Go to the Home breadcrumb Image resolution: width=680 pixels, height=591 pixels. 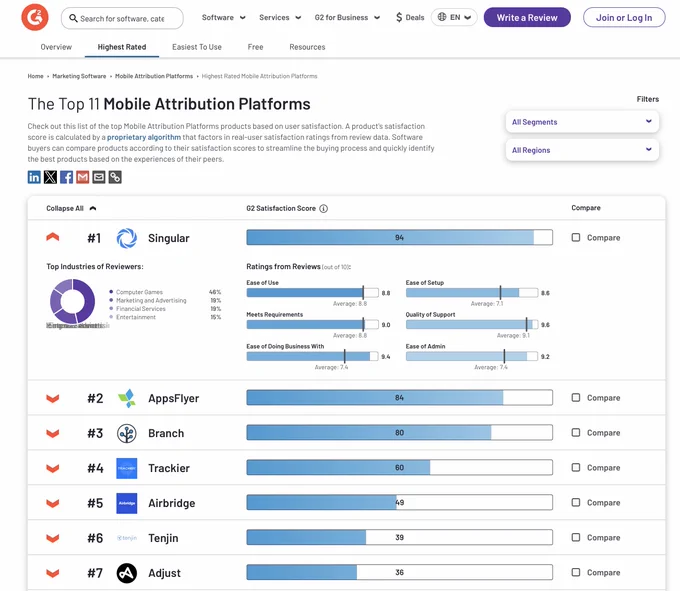[x=36, y=76]
